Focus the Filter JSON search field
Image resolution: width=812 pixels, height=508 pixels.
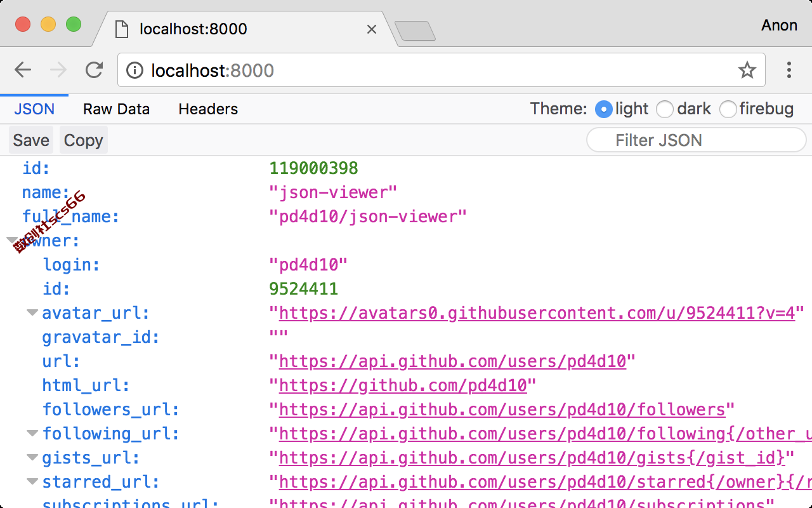pyautogui.click(x=696, y=140)
